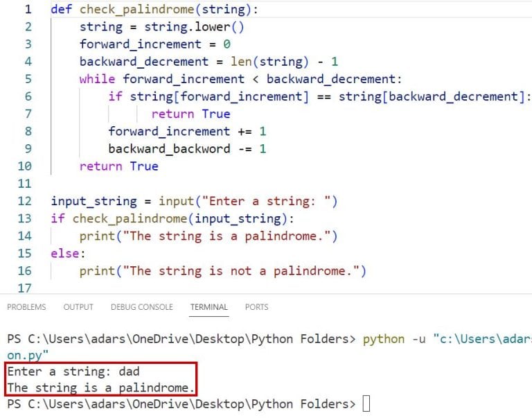Click return True on line 10
This screenshot has height=418, width=532.
118,166
